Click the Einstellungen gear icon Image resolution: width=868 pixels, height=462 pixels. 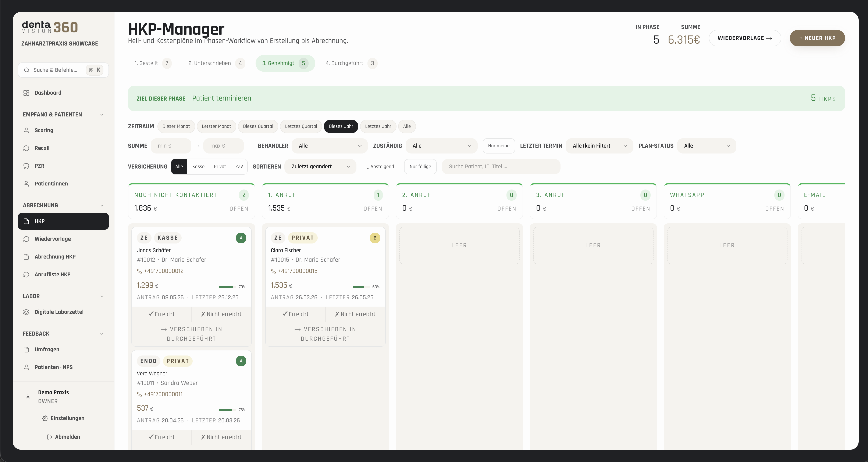point(45,419)
